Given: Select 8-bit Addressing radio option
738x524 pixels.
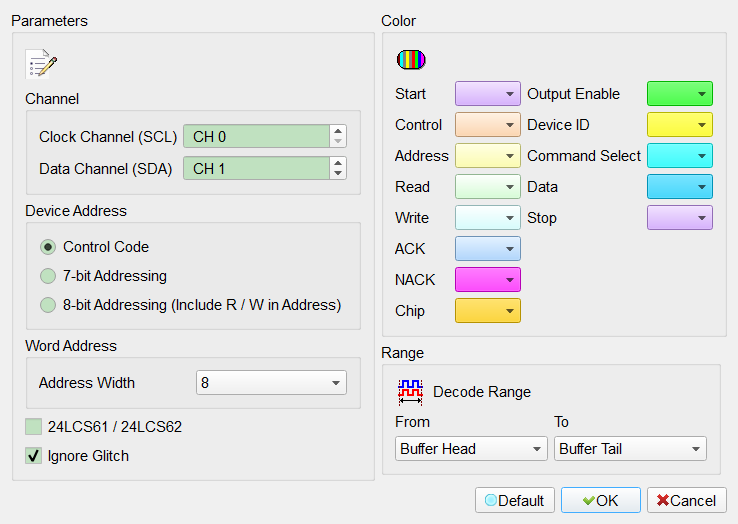Looking at the screenshot, I should (x=48, y=305).
